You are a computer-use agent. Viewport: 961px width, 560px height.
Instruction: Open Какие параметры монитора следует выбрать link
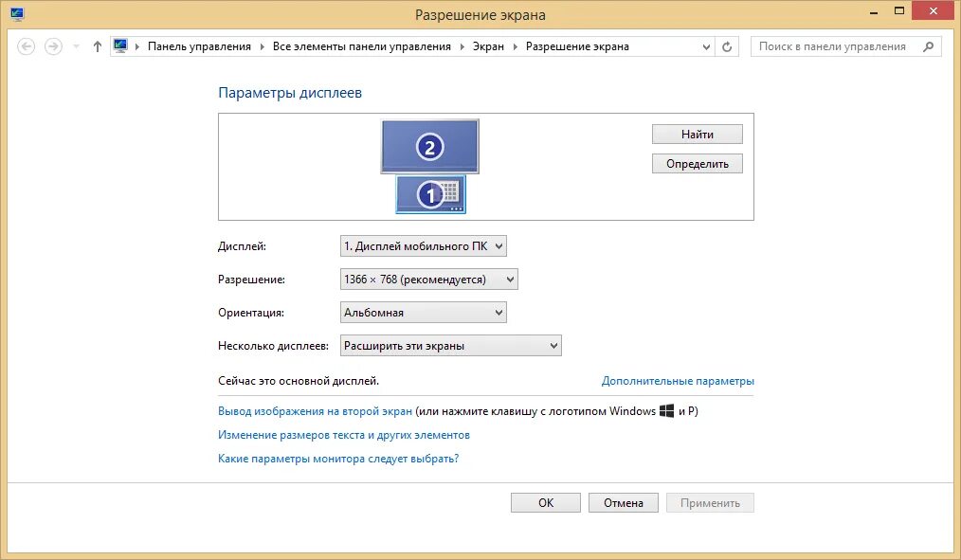pyautogui.click(x=338, y=459)
